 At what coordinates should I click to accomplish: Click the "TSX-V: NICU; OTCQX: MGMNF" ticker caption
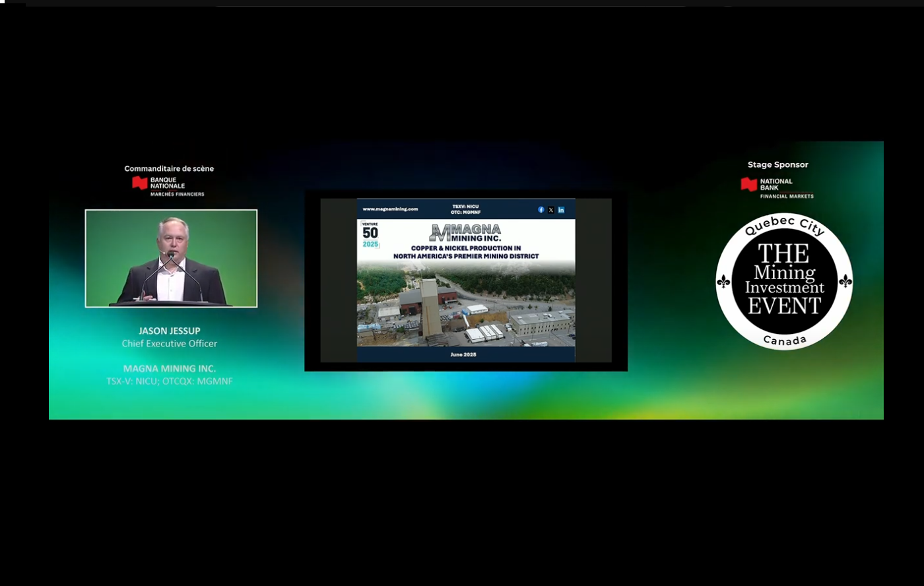(x=170, y=381)
